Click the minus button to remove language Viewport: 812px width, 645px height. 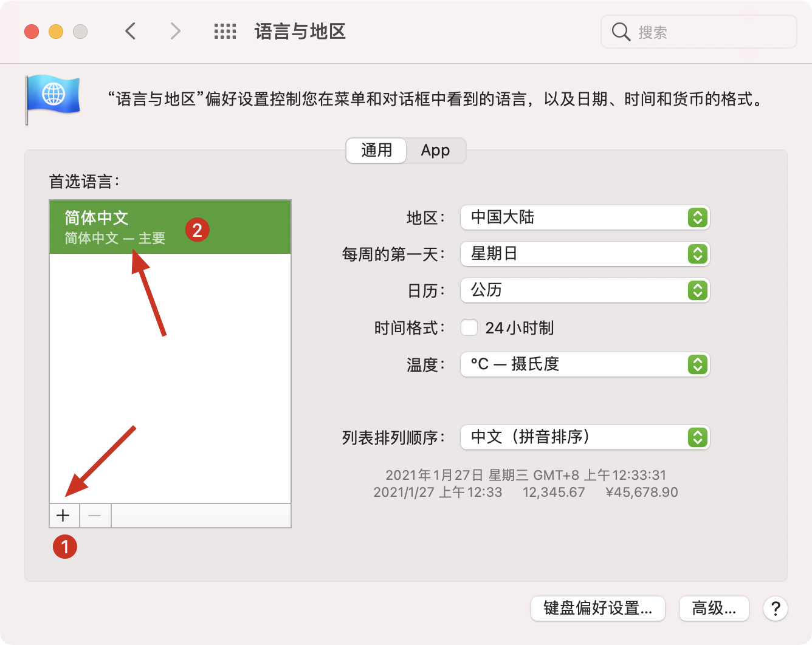[95, 516]
